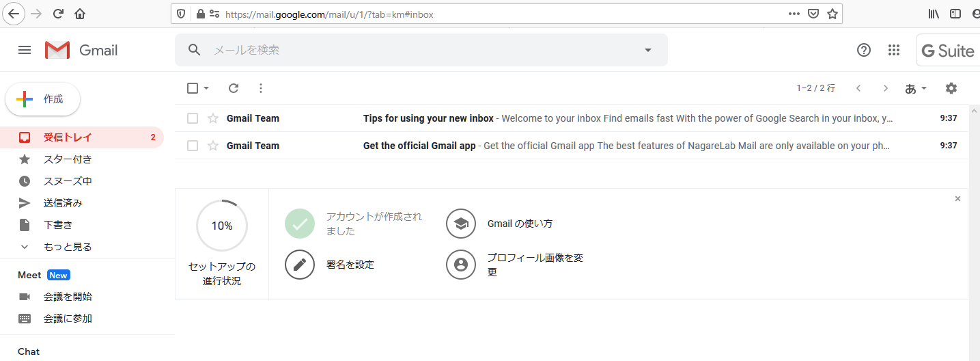Open Gmail settings gear
This screenshot has height=361, width=980.
951,88
